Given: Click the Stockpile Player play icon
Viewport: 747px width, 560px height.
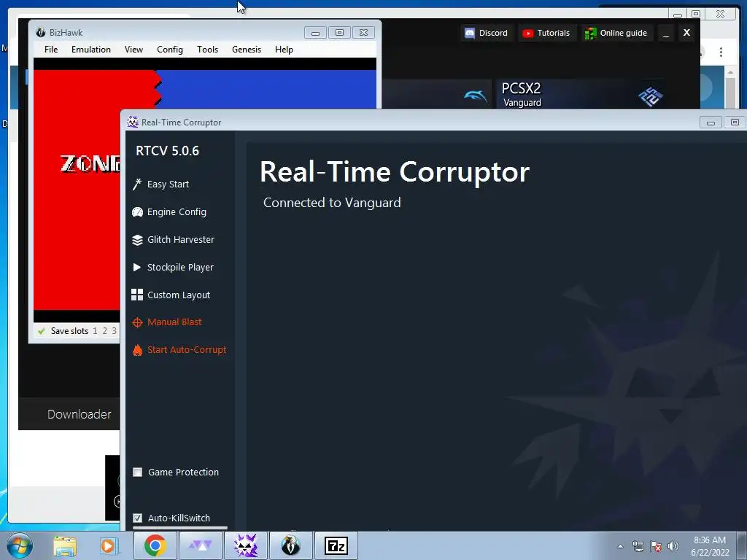Looking at the screenshot, I should [136, 267].
